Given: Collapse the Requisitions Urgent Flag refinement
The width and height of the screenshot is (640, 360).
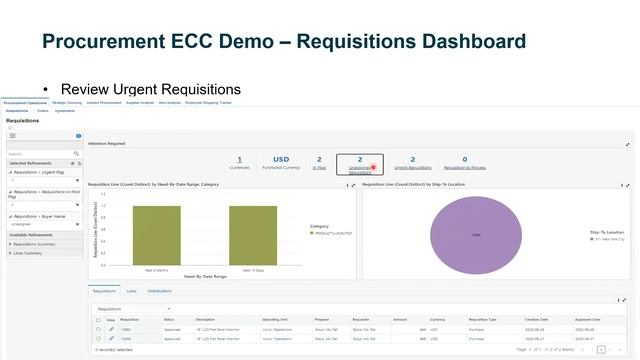Looking at the screenshot, I should coord(11,172).
